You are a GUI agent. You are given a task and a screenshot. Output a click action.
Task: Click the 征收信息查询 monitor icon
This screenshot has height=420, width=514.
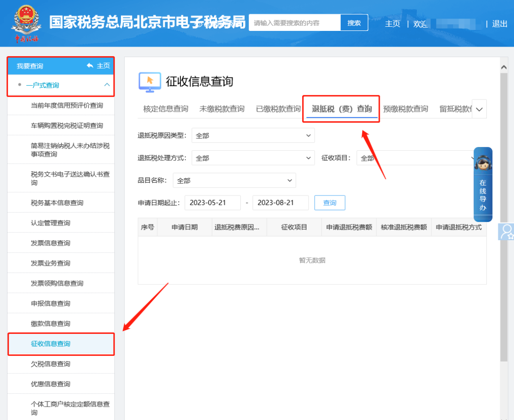coord(149,81)
